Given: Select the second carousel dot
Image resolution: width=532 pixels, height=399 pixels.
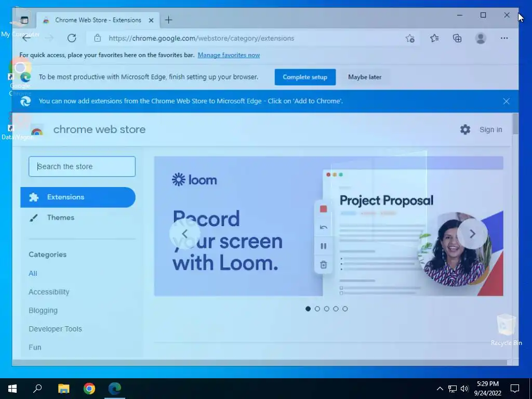Looking at the screenshot, I should [x=317, y=309].
